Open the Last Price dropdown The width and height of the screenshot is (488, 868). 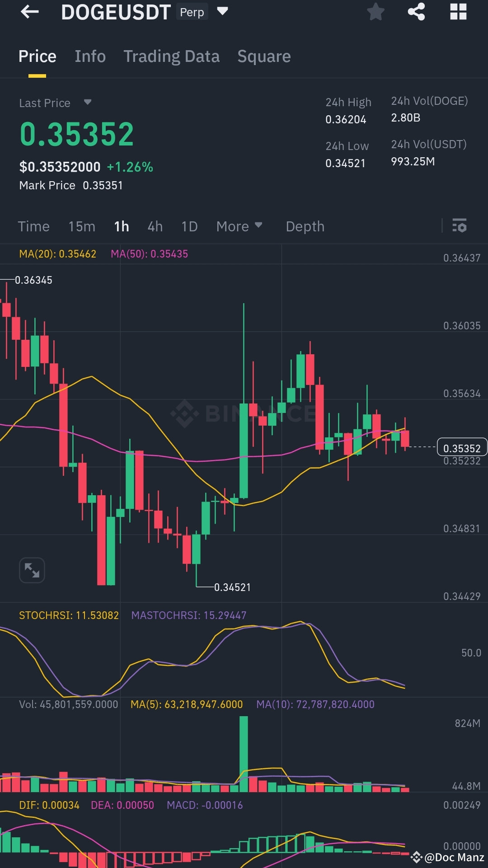point(55,103)
